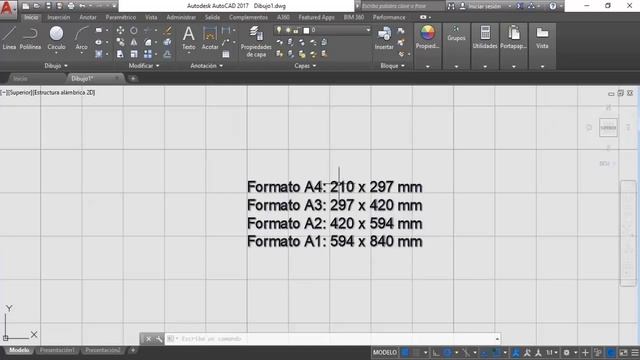Click the customization menu icon in status bar
640x360 pixels.
click(635, 353)
